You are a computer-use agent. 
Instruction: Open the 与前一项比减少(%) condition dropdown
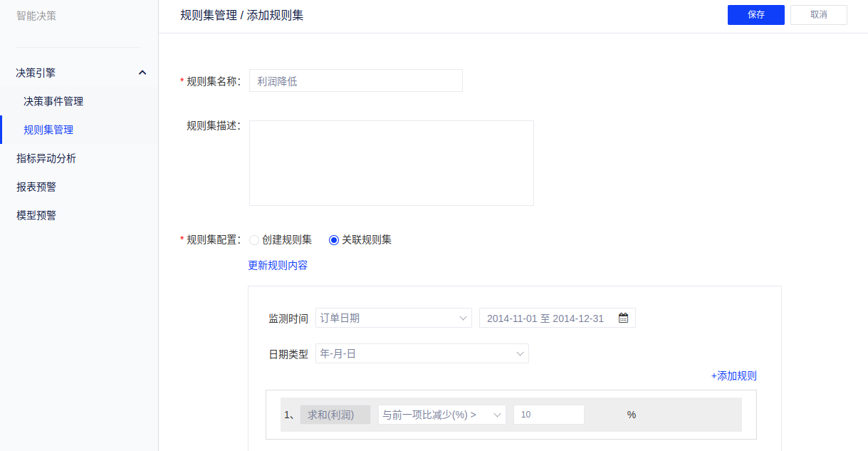[441, 415]
